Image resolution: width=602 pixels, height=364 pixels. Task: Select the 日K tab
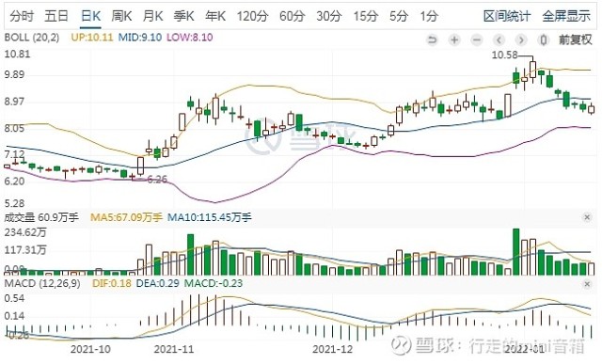tap(90, 16)
